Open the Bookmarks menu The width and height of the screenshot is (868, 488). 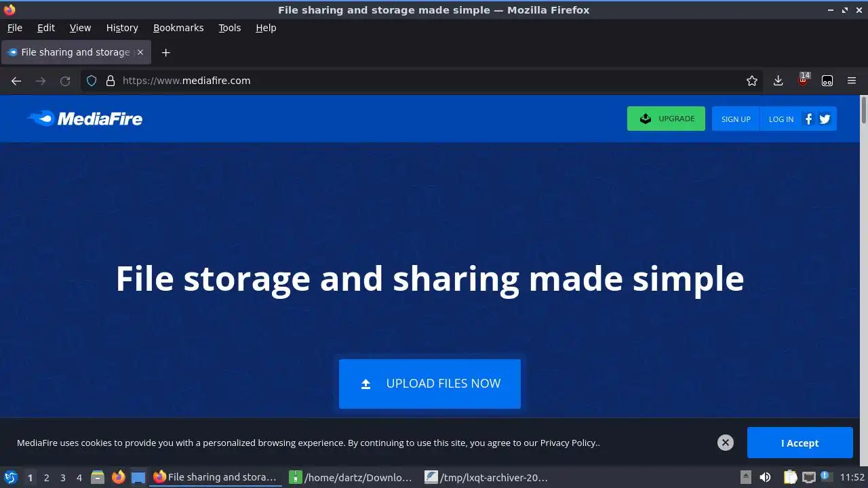(x=178, y=28)
